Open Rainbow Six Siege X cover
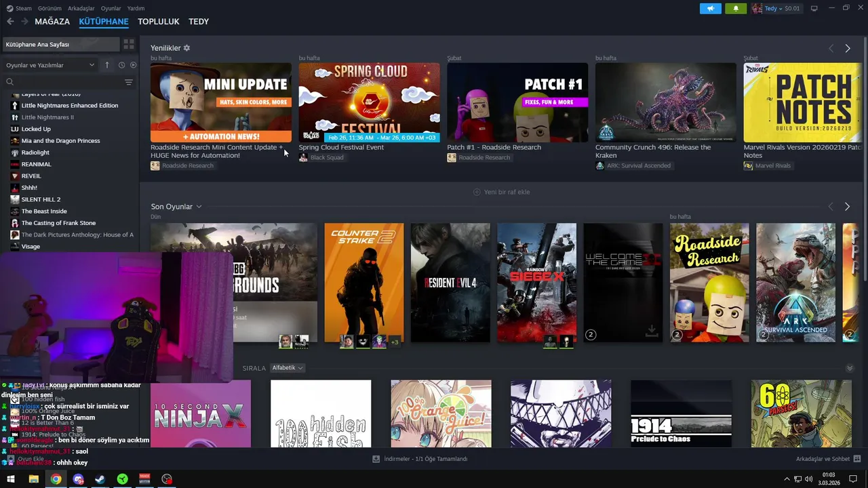The height and width of the screenshot is (488, 868). [536, 283]
